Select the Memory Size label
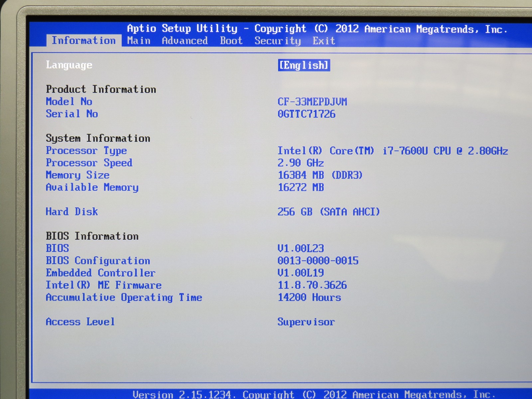This screenshot has height=399, width=532. click(78, 175)
